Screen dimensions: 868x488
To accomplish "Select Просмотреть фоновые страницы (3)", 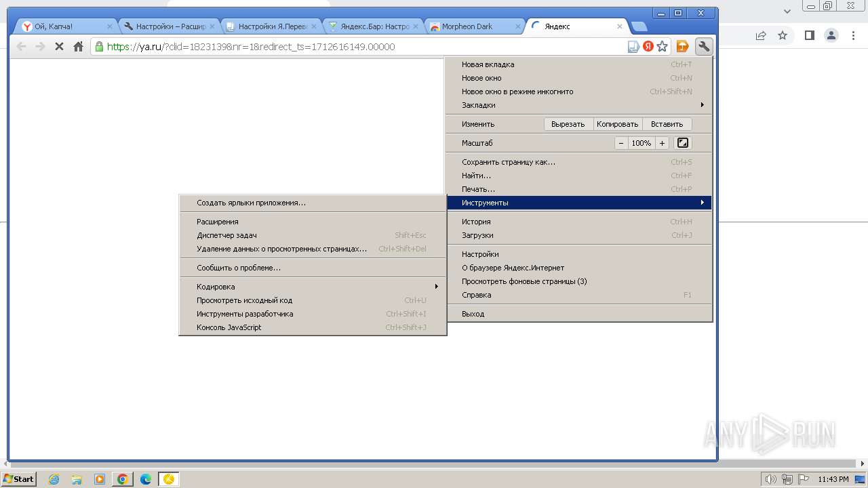I will tap(579, 281).
